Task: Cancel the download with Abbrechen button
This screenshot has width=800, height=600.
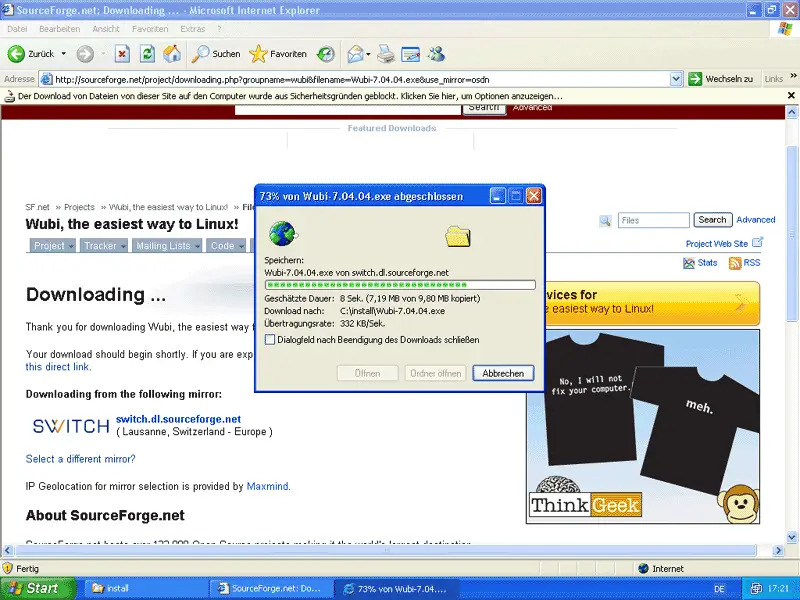Action: 503,373
